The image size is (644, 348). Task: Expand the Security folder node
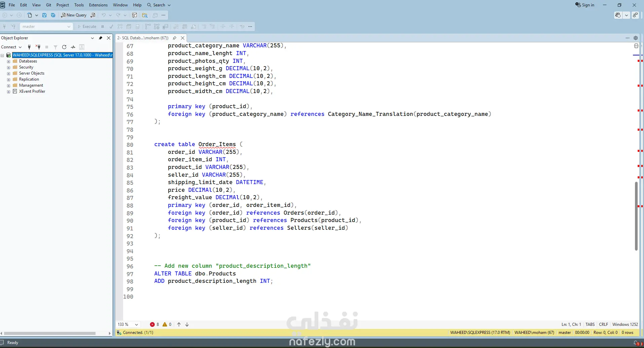pyautogui.click(x=8, y=68)
